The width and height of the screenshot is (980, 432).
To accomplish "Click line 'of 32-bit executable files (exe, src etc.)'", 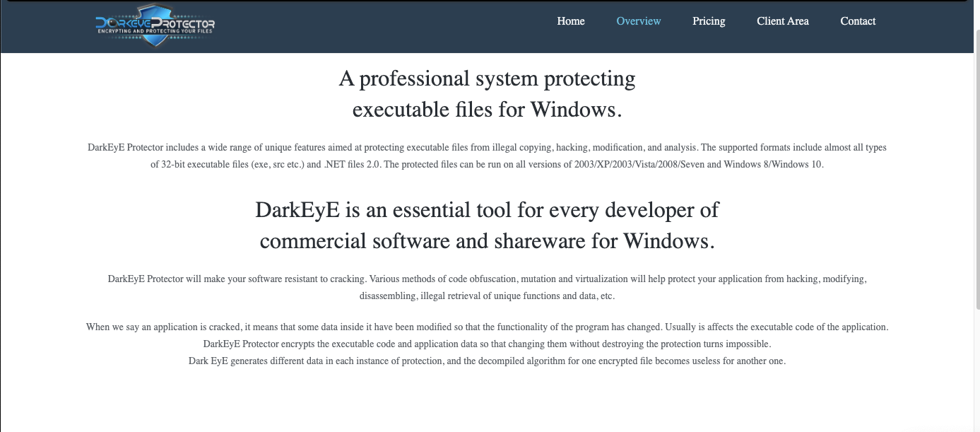I will pyautogui.click(x=487, y=165).
